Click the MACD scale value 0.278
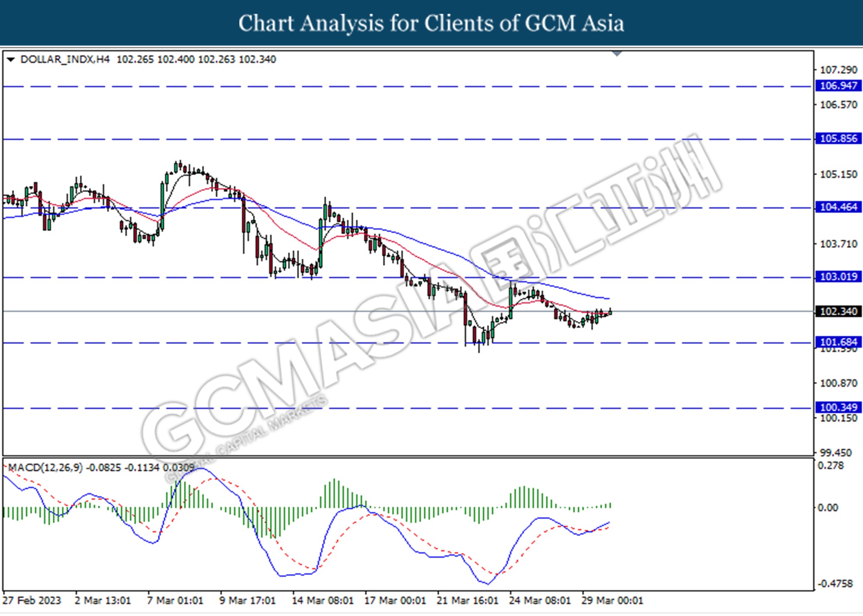The image size is (863, 616). [x=831, y=466]
